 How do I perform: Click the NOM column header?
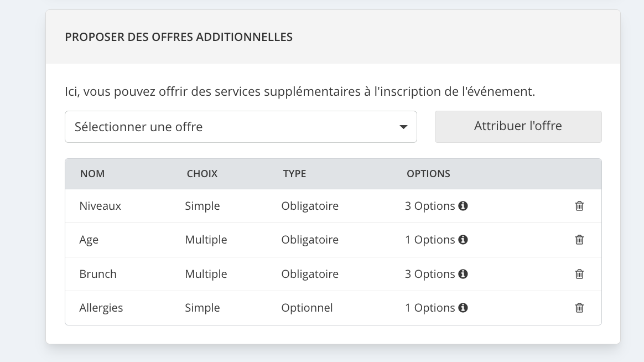[92, 174]
